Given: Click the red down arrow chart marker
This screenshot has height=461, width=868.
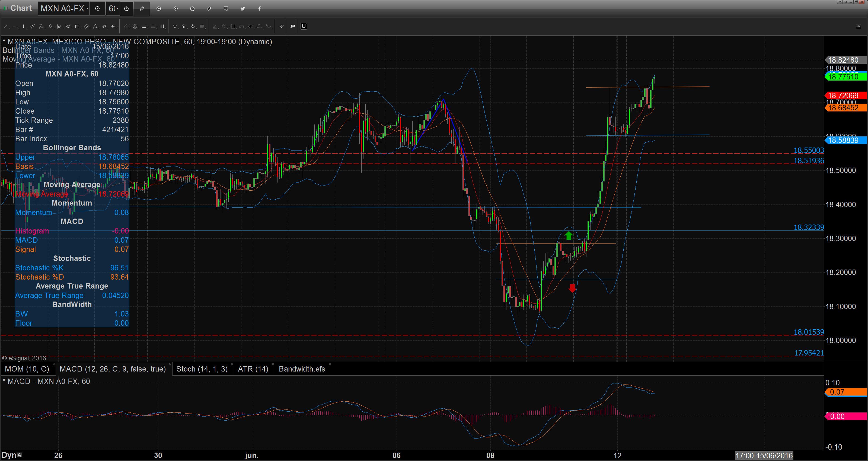Looking at the screenshot, I should click(572, 288).
